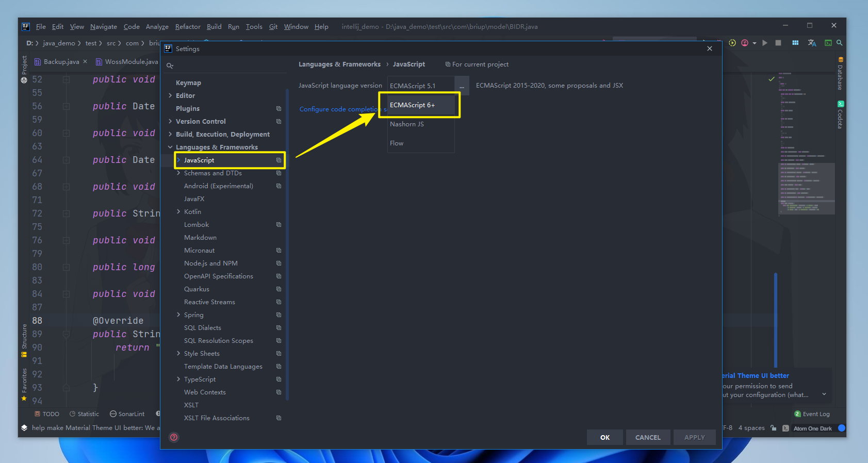
Task: Open JavaScript language version combo box
Action: [x=421, y=86]
